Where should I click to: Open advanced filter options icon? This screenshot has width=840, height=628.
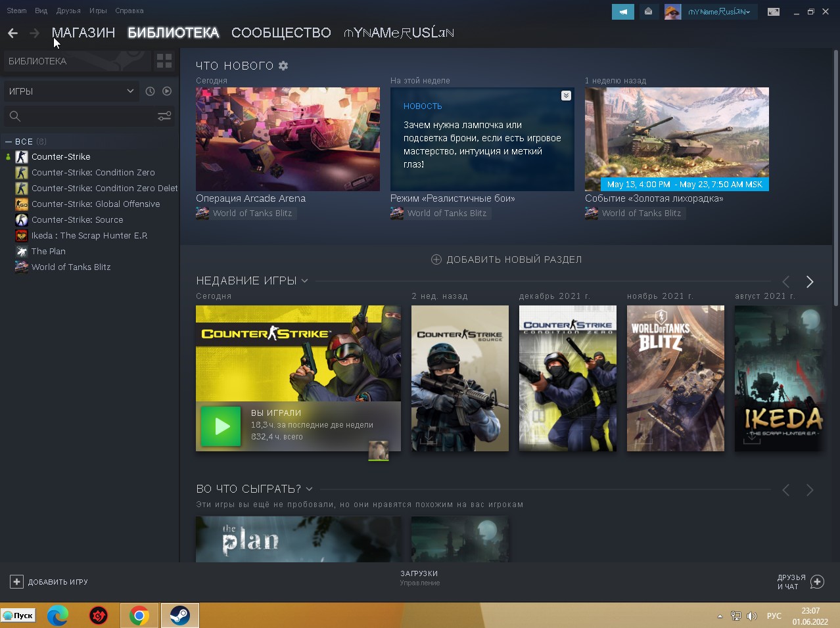164,116
